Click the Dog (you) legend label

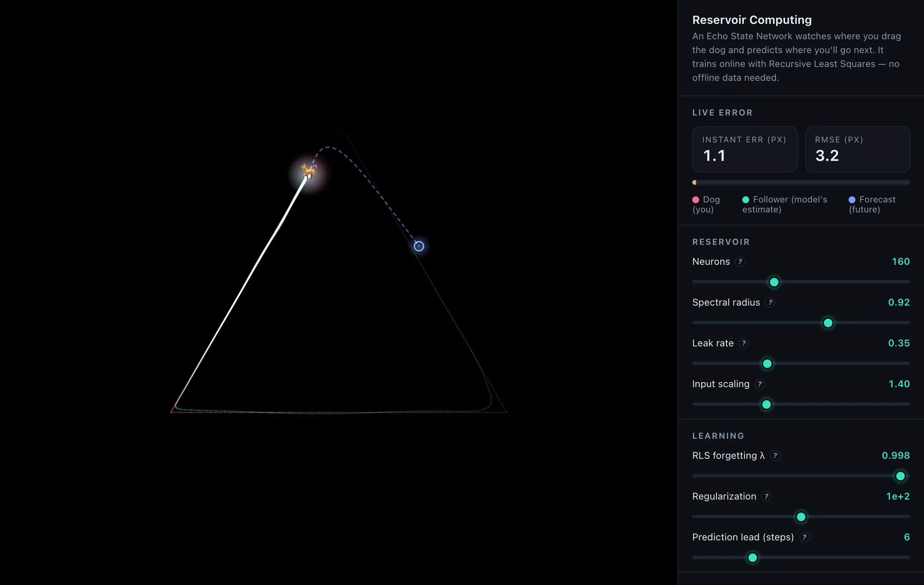[x=706, y=204]
